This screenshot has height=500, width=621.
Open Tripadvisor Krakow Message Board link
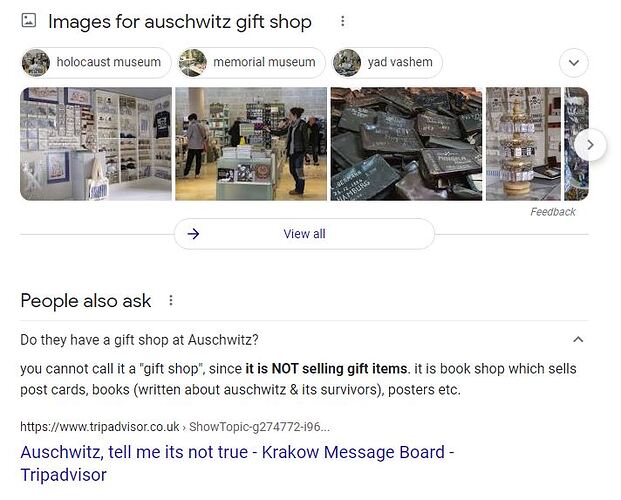click(x=237, y=463)
